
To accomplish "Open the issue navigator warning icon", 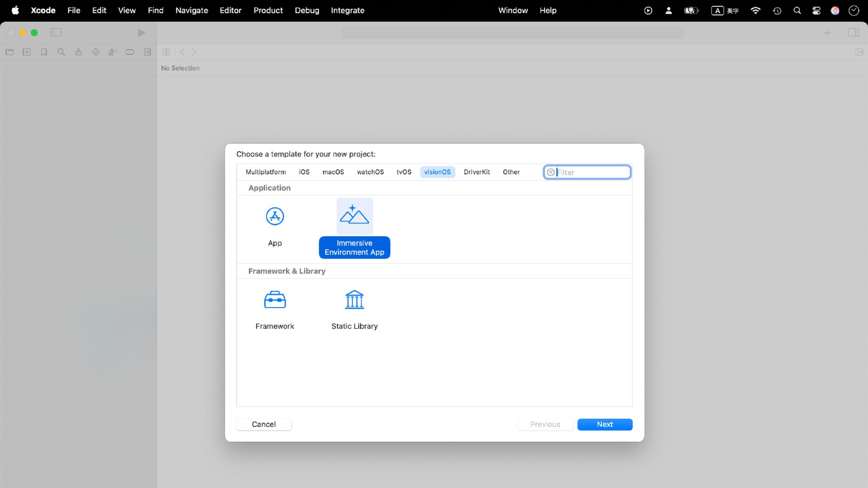I will pyautogui.click(x=78, y=52).
